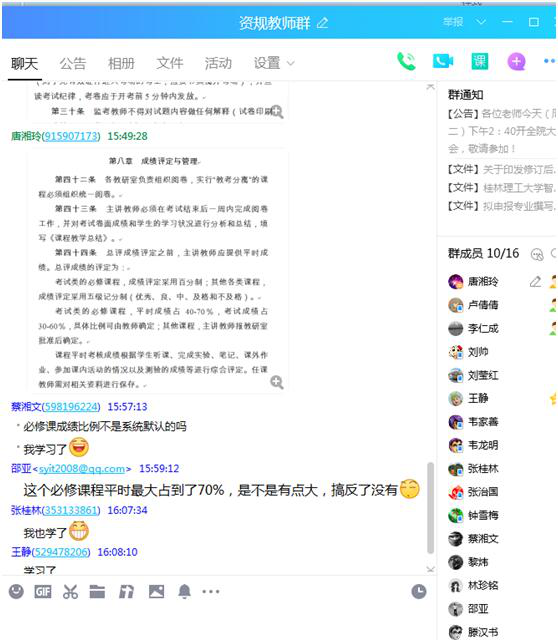Switch to the 文件 tab
Screen dimensions: 558x642
click(169, 63)
